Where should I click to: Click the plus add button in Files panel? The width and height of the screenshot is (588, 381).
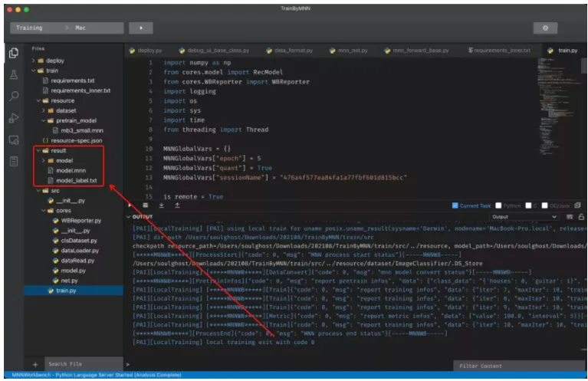click(x=35, y=364)
